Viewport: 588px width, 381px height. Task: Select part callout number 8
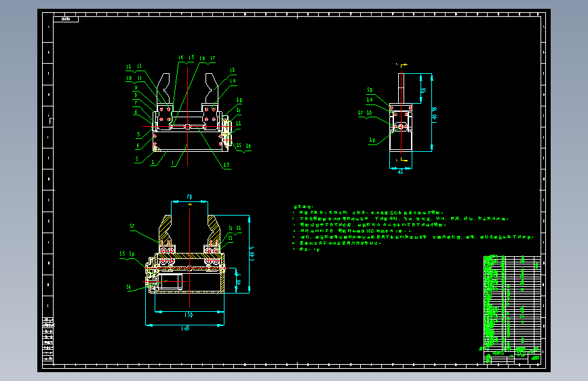136,95
